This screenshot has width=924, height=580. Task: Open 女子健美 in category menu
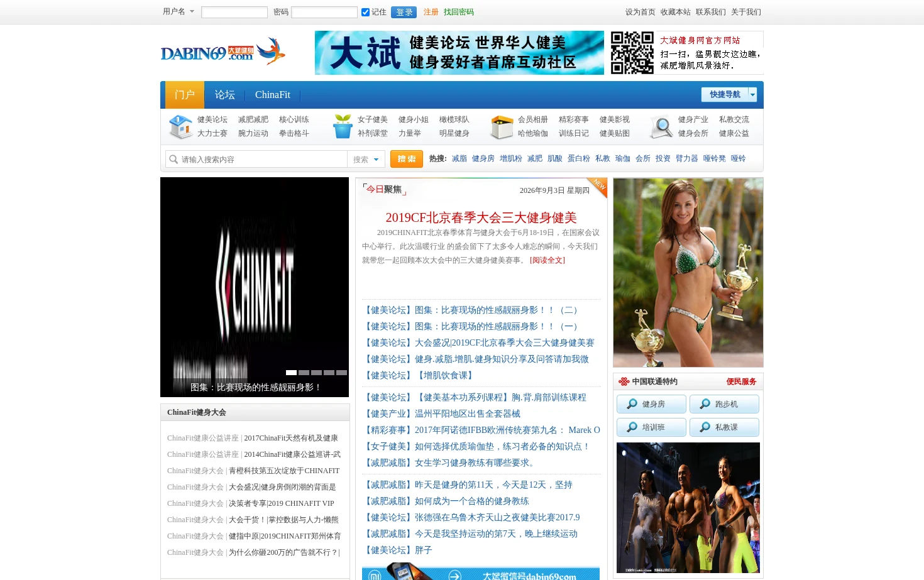pyautogui.click(x=373, y=119)
